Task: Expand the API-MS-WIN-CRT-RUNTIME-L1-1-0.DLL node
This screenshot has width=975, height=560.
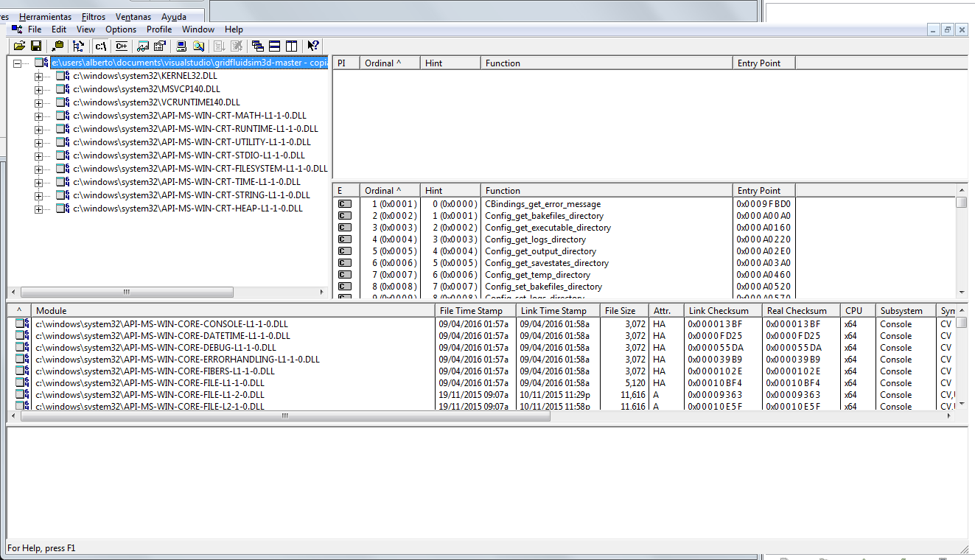Action: 38,129
